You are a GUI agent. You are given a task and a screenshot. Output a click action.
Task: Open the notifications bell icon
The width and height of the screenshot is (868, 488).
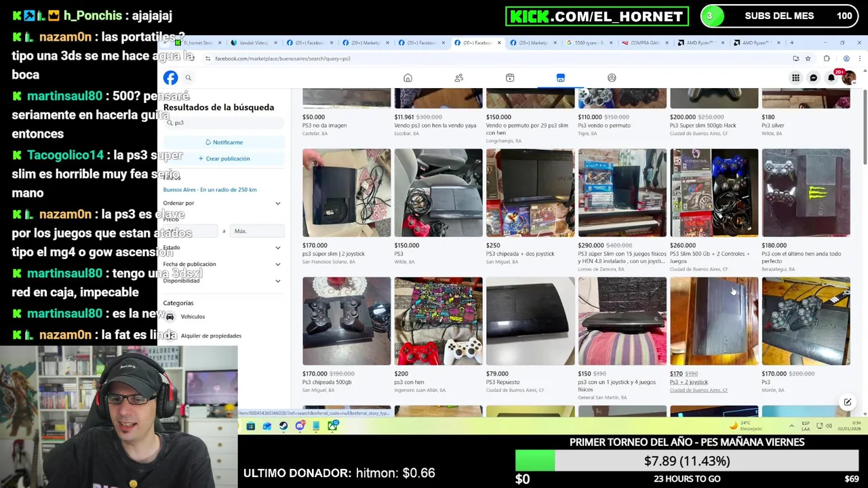tap(831, 78)
